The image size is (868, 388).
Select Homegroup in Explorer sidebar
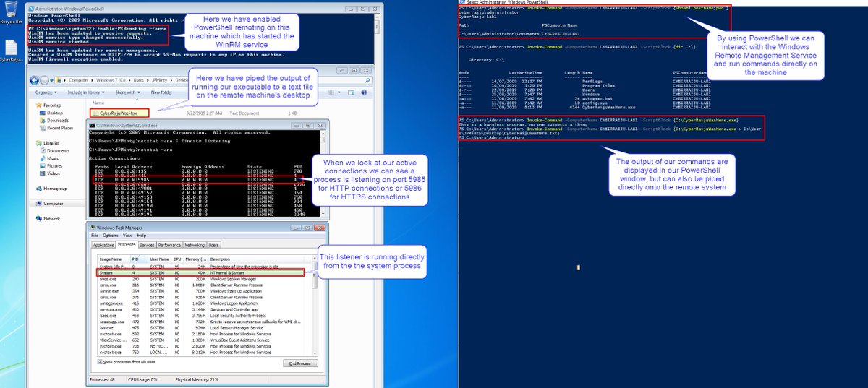[x=52, y=188]
